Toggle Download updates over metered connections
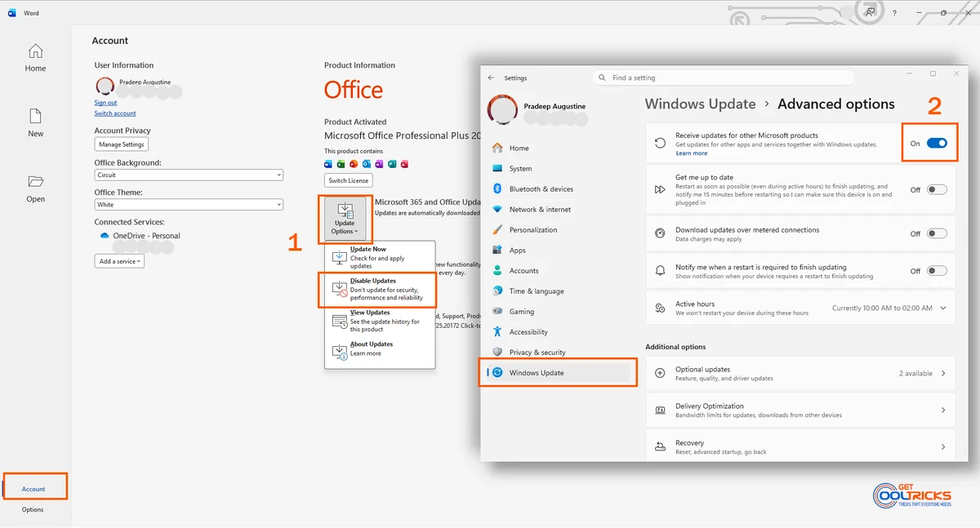 [x=937, y=233]
